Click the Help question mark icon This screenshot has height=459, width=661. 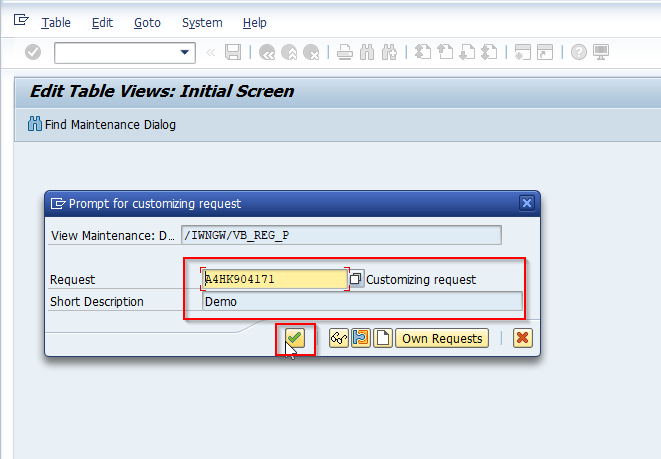(579, 52)
